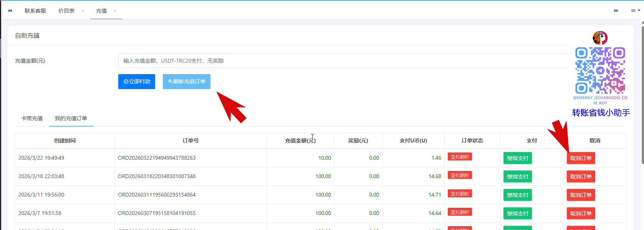644x230 pixels.
Task: Focus the 充值金额 input field
Action: point(343,61)
